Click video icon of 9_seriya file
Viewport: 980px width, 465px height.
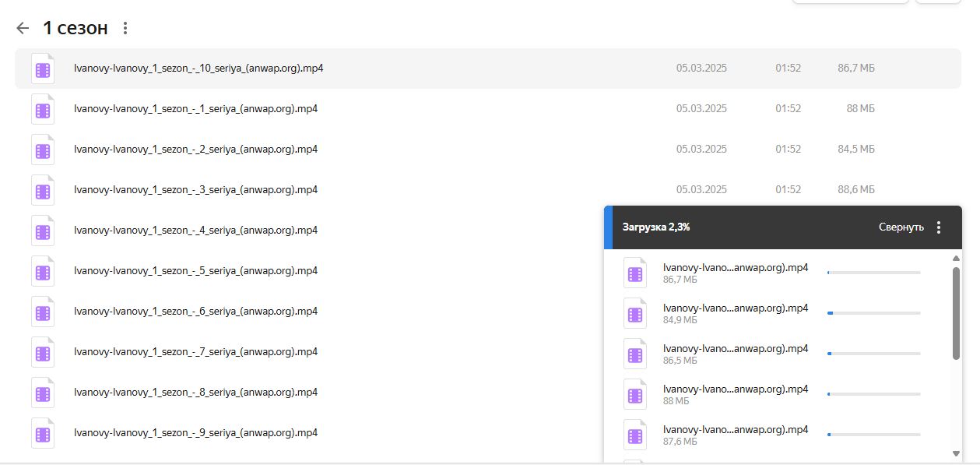click(x=43, y=433)
